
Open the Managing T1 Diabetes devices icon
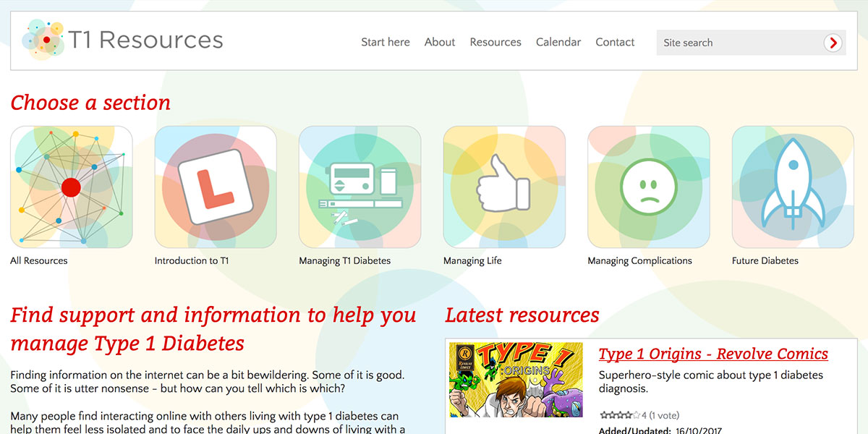360,187
